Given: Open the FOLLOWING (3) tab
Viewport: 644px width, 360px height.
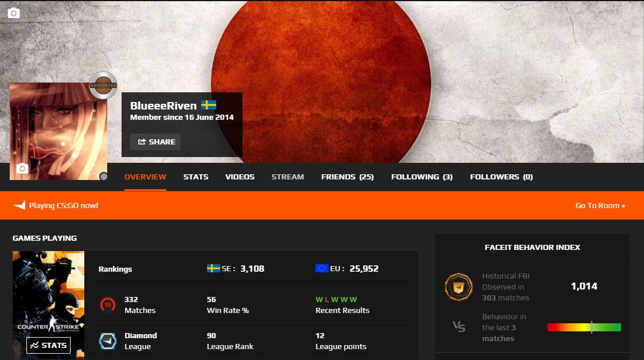Looking at the screenshot, I should (x=422, y=177).
